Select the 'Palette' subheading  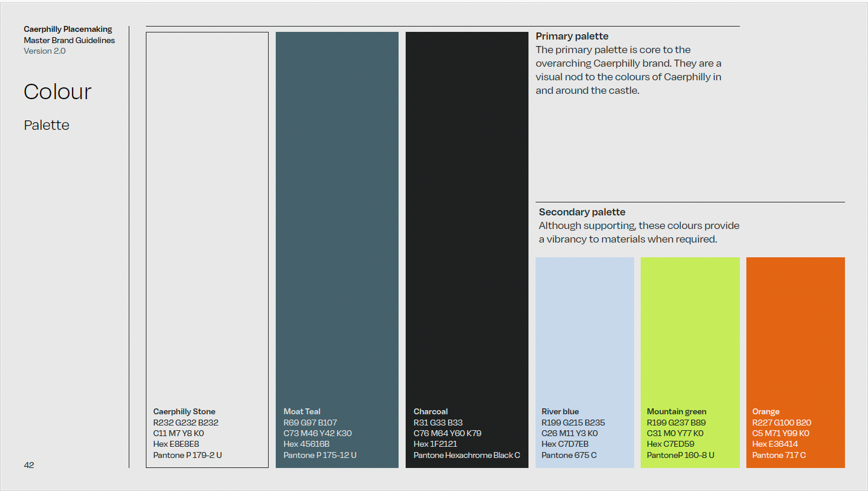tap(47, 125)
